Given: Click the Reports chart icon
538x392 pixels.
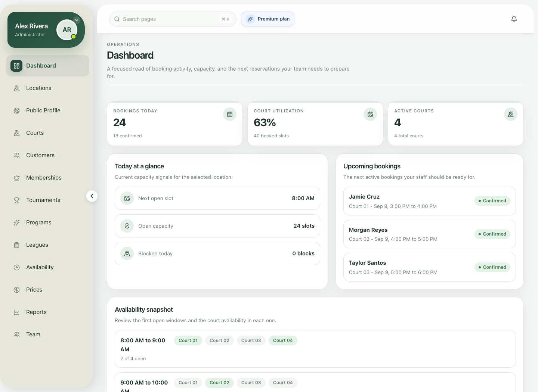Looking at the screenshot, I should coord(16,312).
